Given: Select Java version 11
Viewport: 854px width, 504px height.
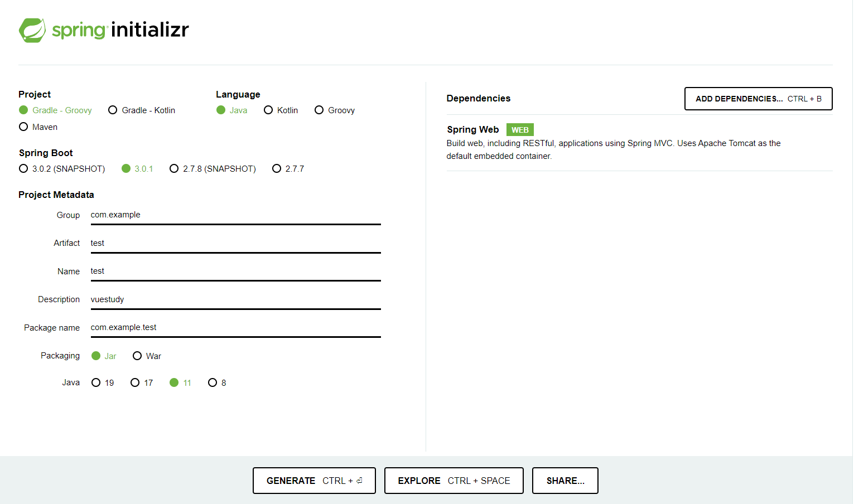Looking at the screenshot, I should click(x=180, y=383).
